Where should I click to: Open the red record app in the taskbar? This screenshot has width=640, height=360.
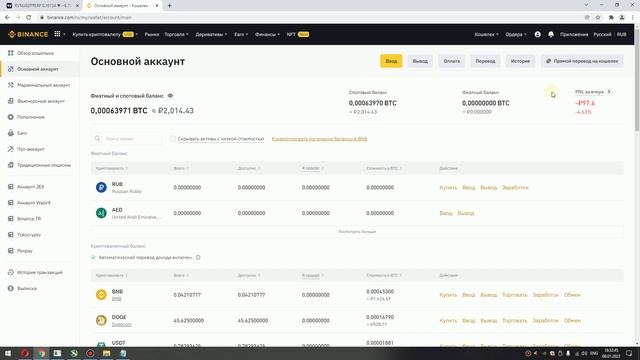[90, 353]
